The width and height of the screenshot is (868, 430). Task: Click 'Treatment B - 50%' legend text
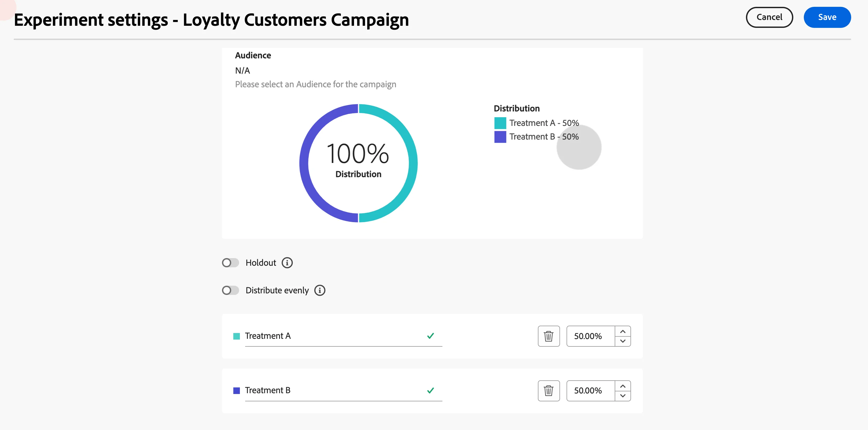pyautogui.click(x=544, y=137)
